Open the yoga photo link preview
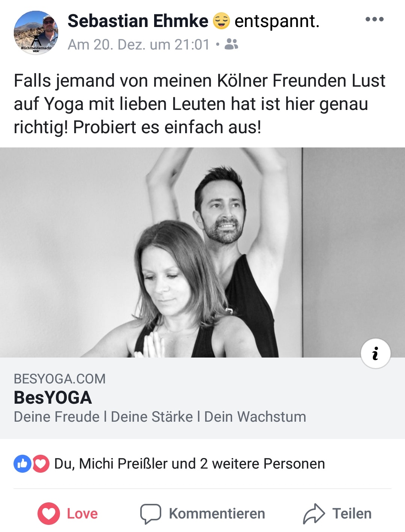This screenshot has height=532, width=405. click(x=202, y=252)
